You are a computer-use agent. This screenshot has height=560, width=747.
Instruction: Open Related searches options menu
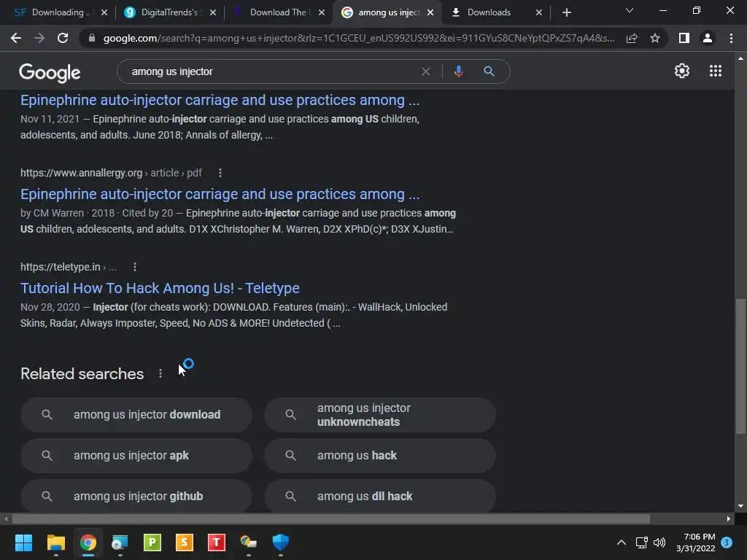click(x=160, y=374)
